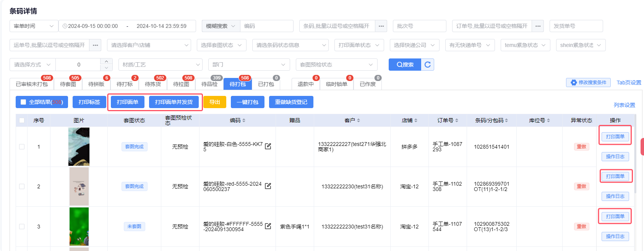644x251 pixels.
Task: Click the 批次号 input field
Action: pyautogui.click(x=419, y=26)
